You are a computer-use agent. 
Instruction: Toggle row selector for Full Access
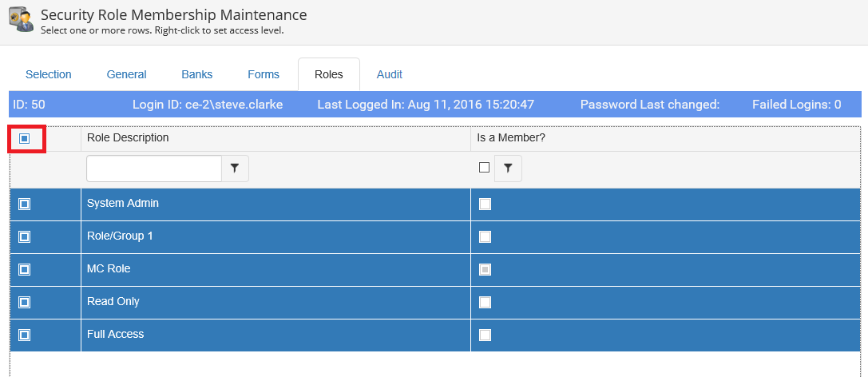25,335
